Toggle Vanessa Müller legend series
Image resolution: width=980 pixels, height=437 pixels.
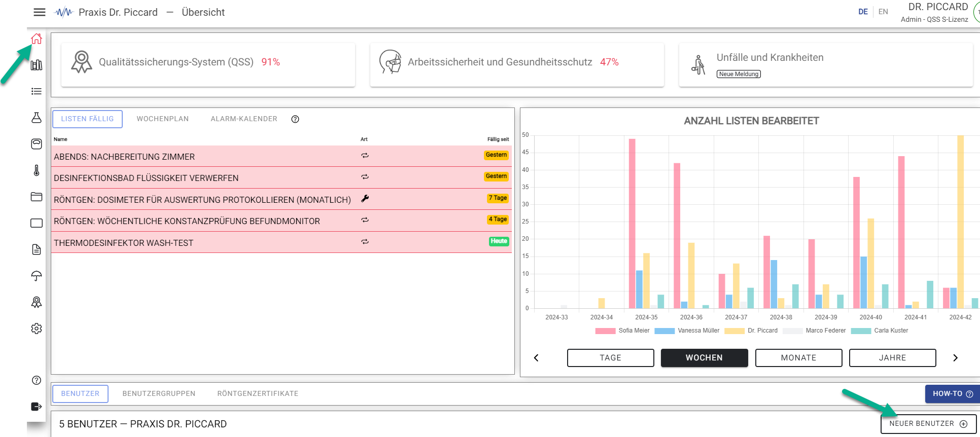coord(687,331)
